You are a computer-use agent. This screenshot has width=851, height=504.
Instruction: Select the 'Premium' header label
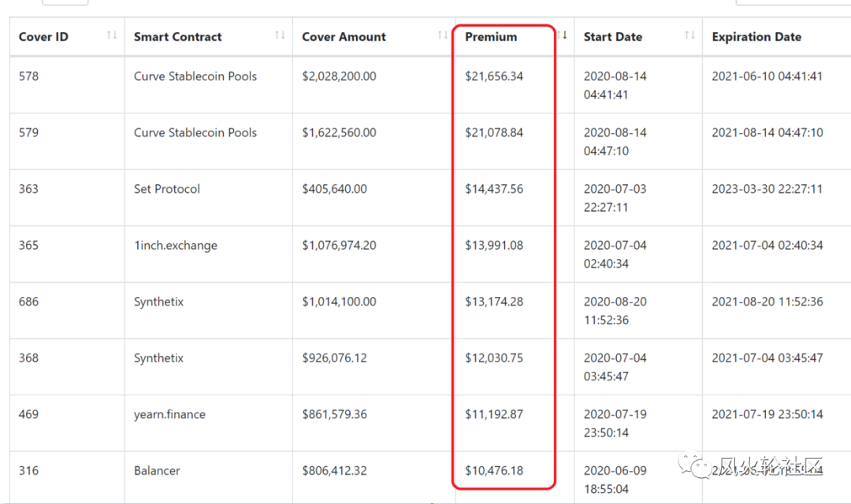tap(491, 37)
